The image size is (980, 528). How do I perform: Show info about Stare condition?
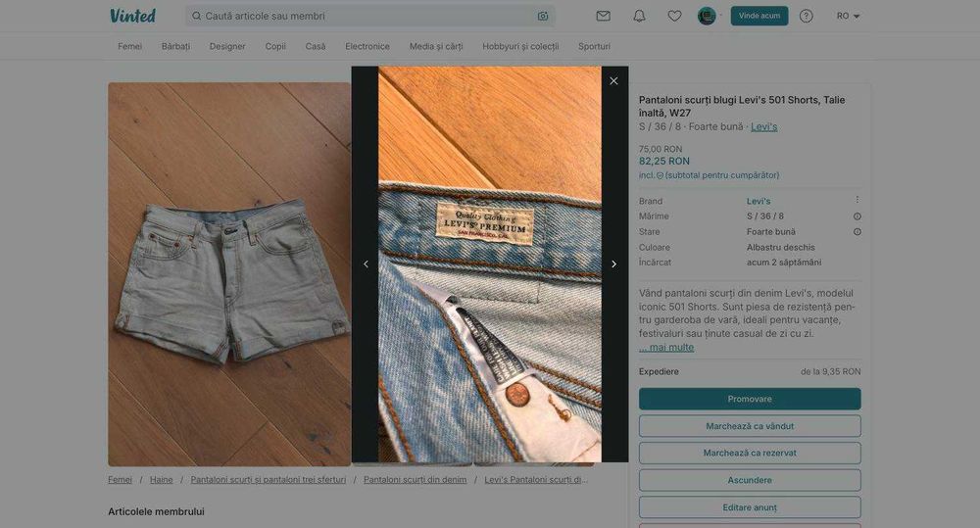point(857,232)
